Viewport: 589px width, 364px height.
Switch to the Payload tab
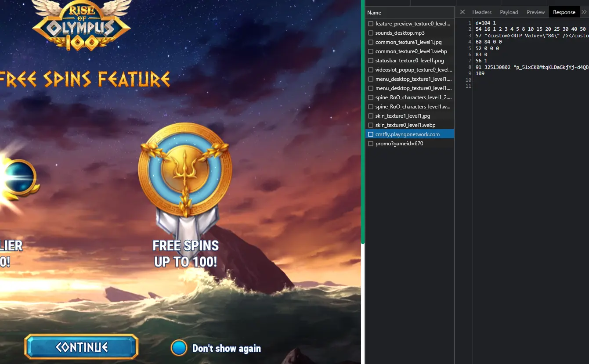[x=509, y=12]
